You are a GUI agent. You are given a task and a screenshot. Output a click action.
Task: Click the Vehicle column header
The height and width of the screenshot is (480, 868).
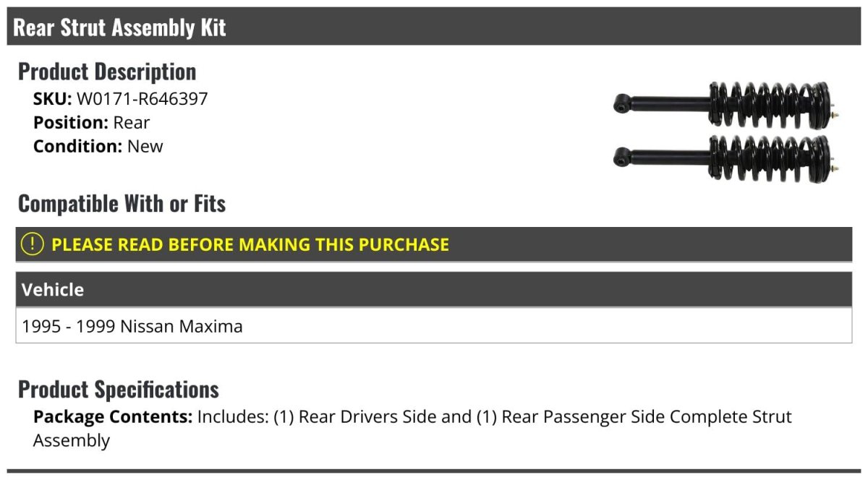click(53, 290)
